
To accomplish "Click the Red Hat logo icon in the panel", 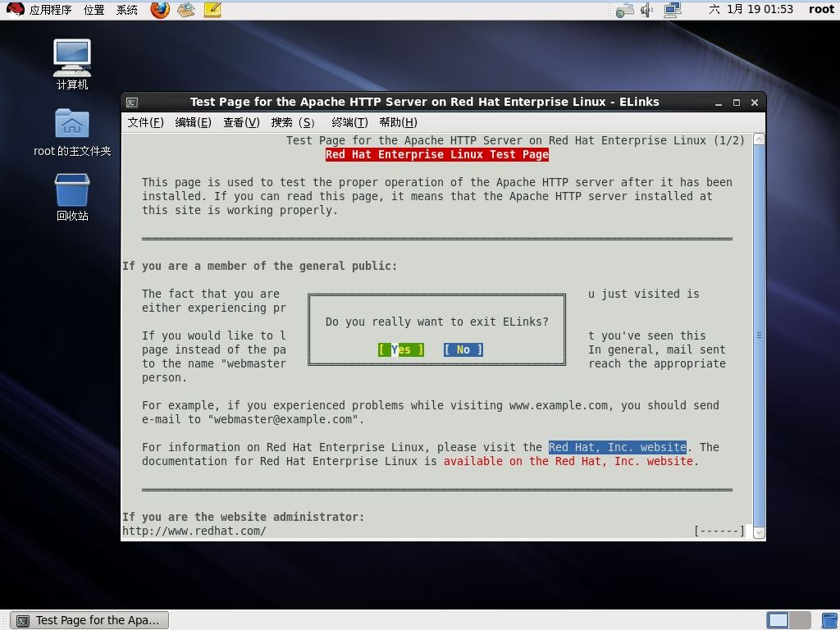I will [x=15, y=9].
